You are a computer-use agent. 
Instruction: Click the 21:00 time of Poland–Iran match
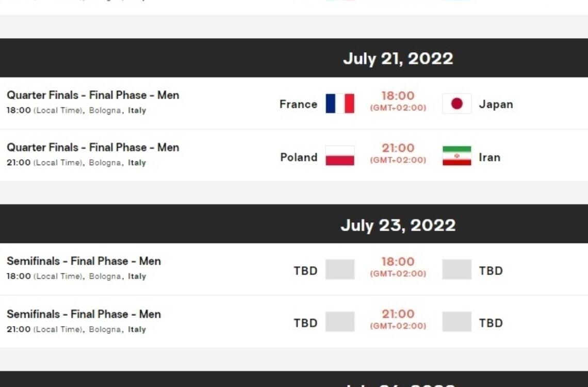pos(398,149)
